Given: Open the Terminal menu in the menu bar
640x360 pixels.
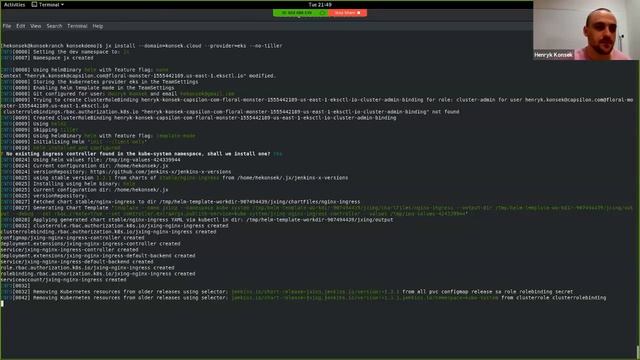Looking at the screenshot, I should pos(77,26).
